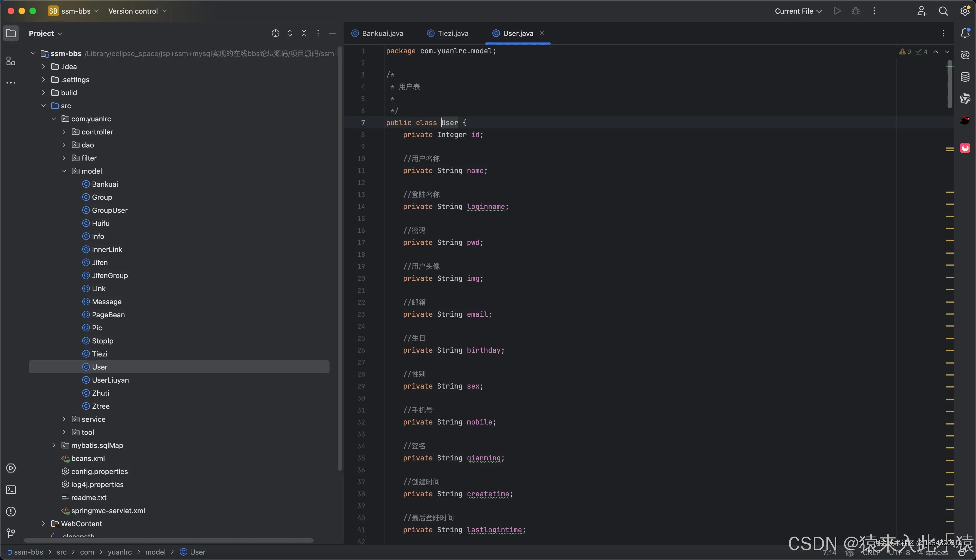Select UserLiuyan class in project tree
The height and width of the screenshot is (560, 976).
[110, 380]
